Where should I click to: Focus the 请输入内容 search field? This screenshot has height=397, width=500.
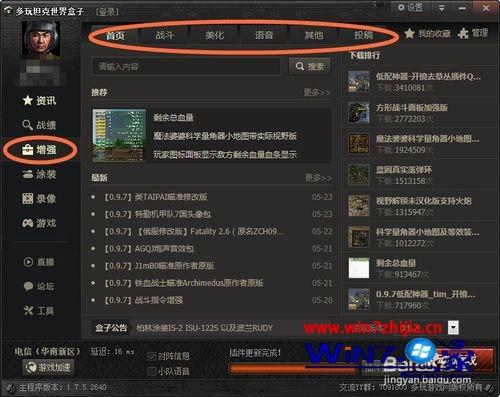tap(186, 66)
